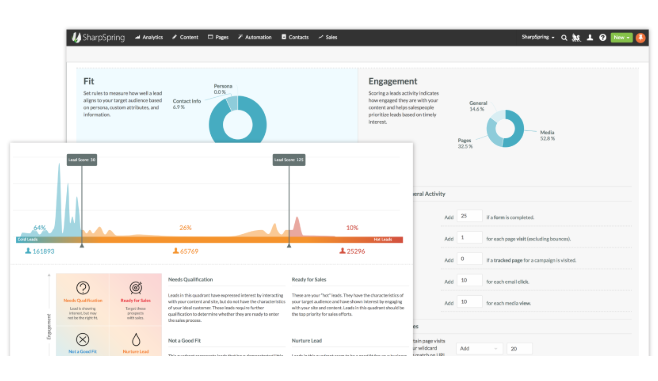Select the Needs Qualification question mark icon

(x=83, y=288)
